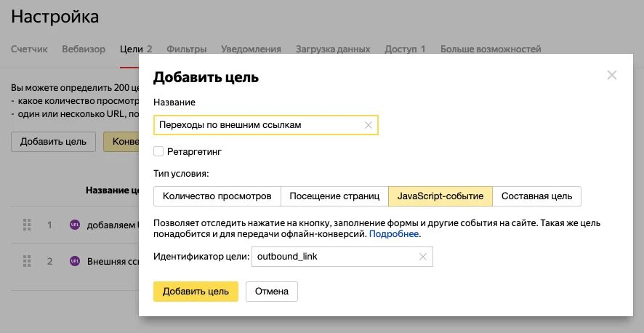Open the Счетчик tab
Screen dimensions: 644x333
pyautogui.click(x=29, y=49)
